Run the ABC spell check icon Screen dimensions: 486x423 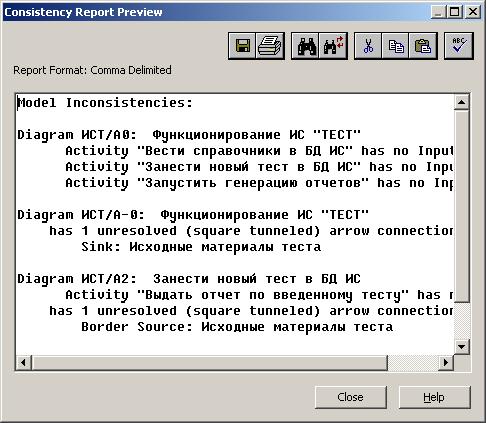(459, 46)
